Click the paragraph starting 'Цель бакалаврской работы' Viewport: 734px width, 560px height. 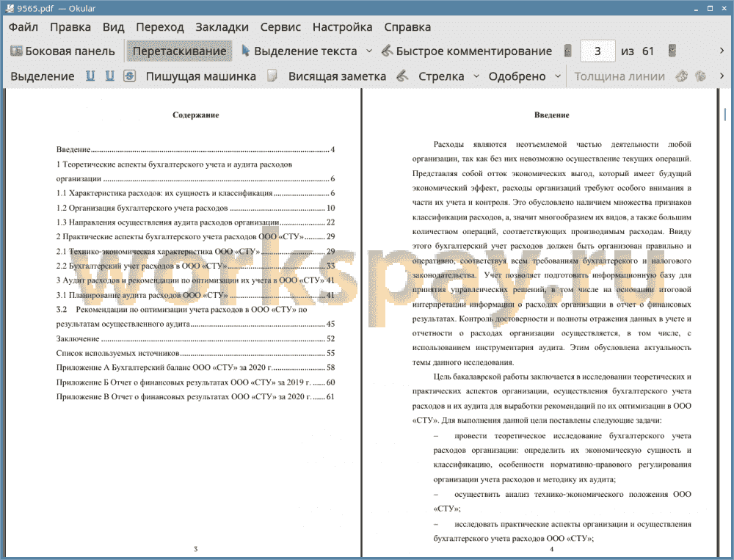click(x=551, y=399)
